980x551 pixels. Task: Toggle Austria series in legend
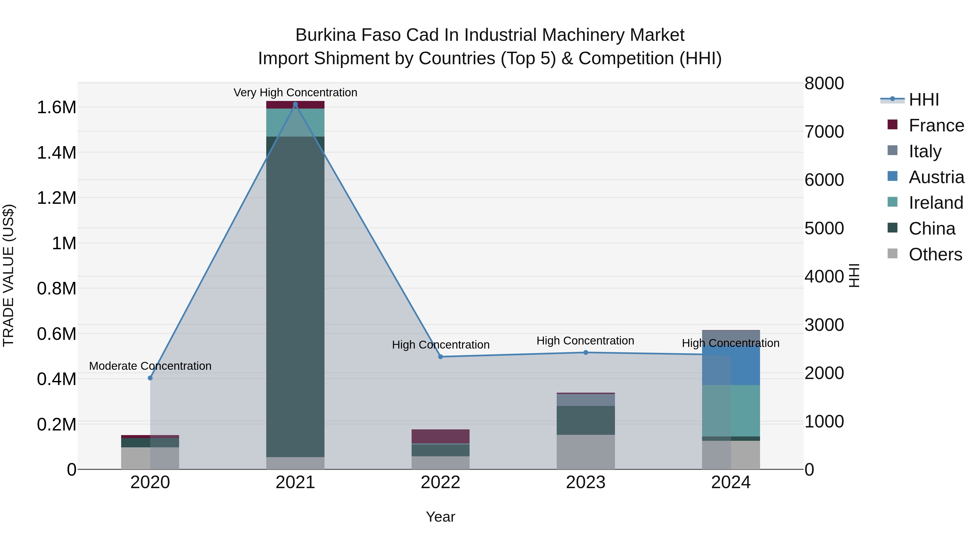tap(926, 177)
